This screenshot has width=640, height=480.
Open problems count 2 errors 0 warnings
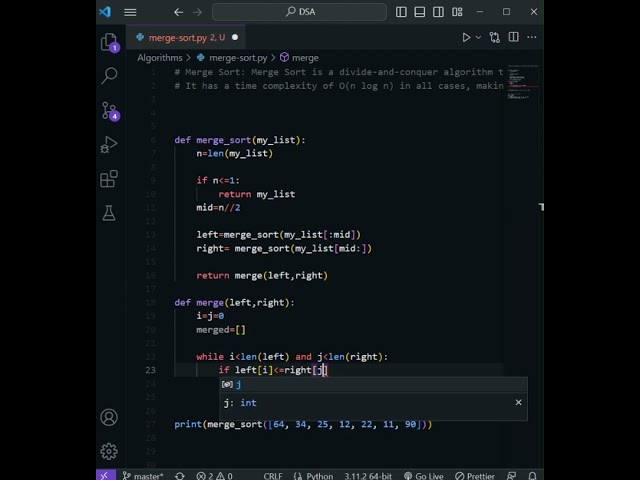214,476
